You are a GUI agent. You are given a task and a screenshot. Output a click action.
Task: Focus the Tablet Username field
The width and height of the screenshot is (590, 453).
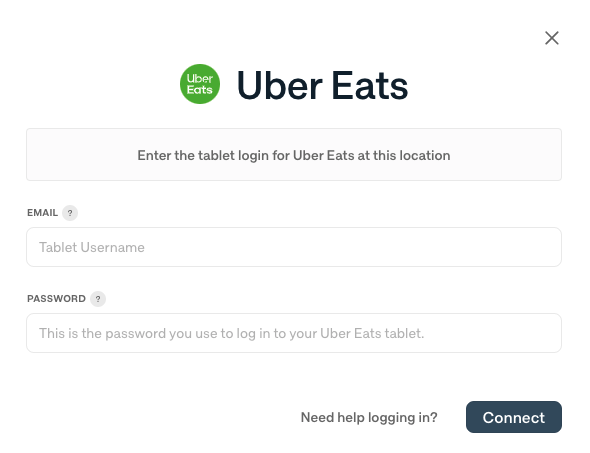pos(294,247)
